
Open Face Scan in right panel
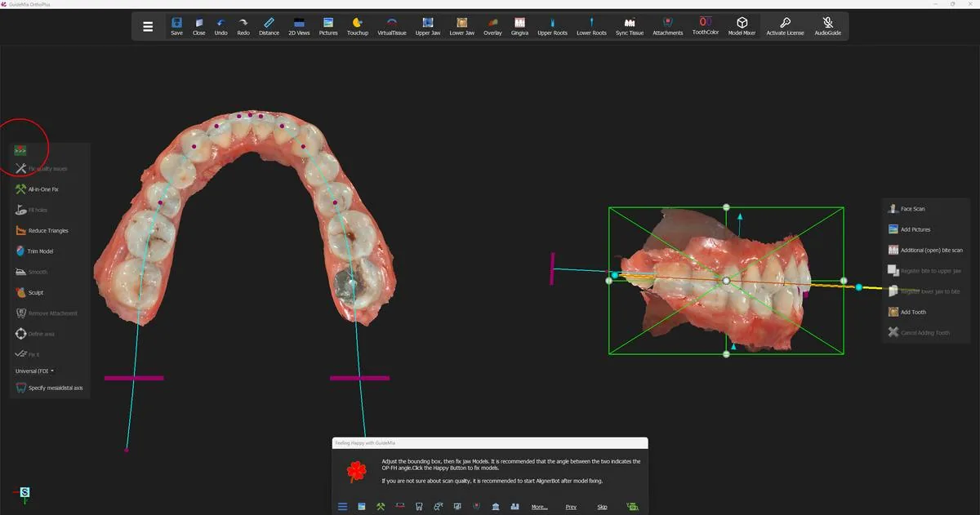click(x=906, y=209)
